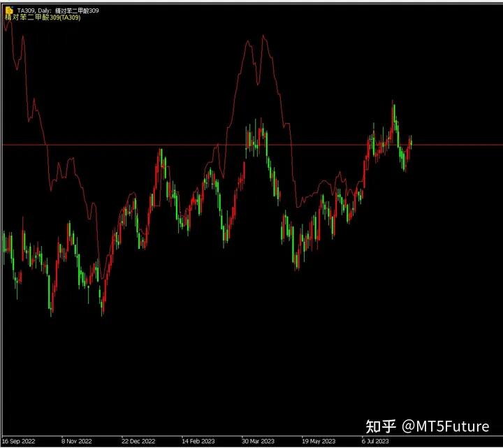This screenshot has height=448, width=503.
Task: Click the 8 Nov 2022 date label
Action: point(77,441)
